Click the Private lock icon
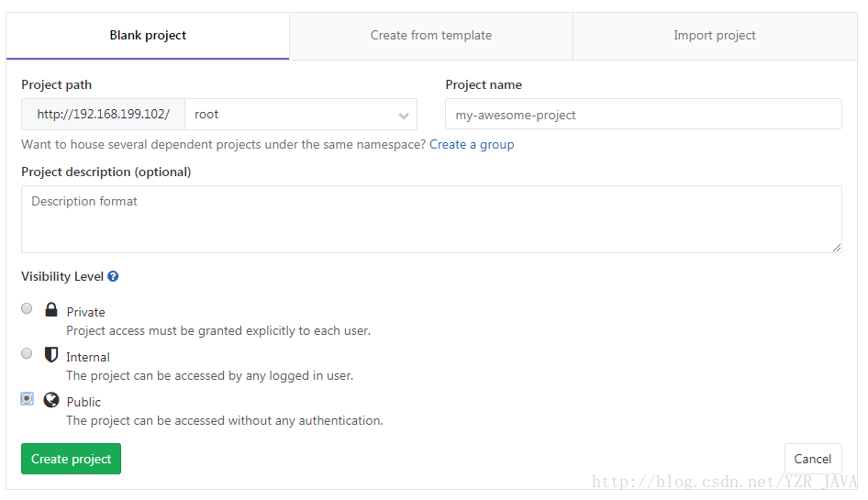The image size is (868, 500). 51,309
